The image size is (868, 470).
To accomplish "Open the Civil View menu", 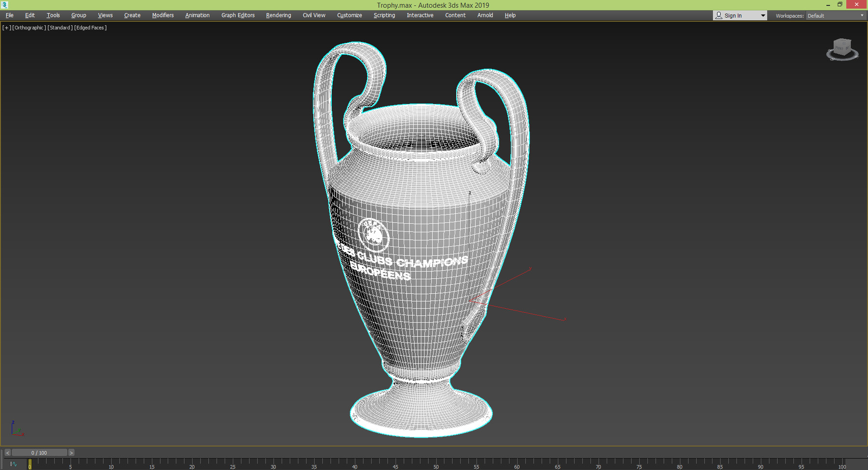I will coord(314,15).
